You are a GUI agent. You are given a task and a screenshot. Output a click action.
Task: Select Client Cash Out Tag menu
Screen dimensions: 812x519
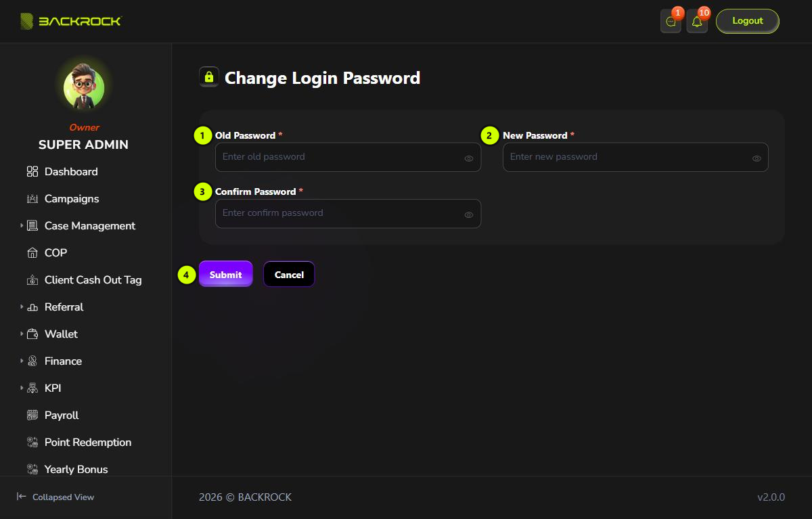(93, 280)
